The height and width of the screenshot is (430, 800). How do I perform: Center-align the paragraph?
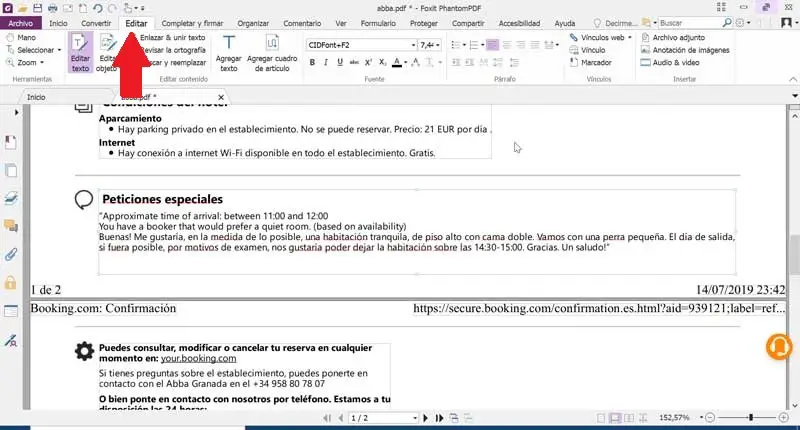pyautogui.click(x=507, y=45)
